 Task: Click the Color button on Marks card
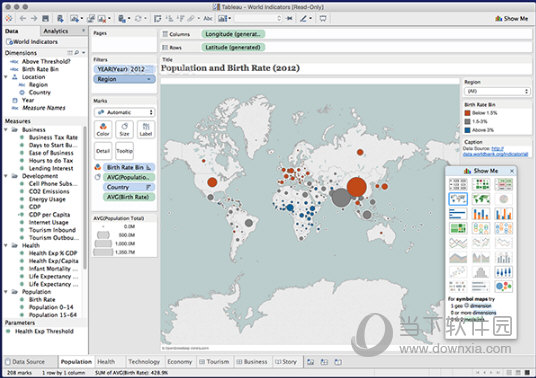[x=103, y=130]
